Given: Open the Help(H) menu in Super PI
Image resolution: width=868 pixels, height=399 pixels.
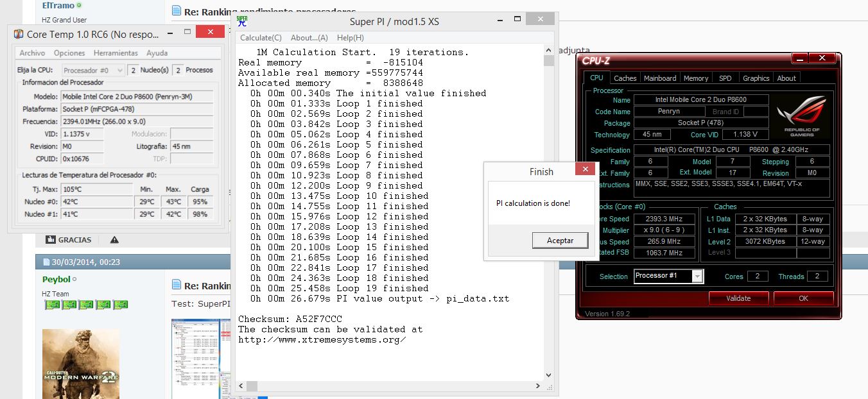Looking at the screenshot, I should coord(351,38).
